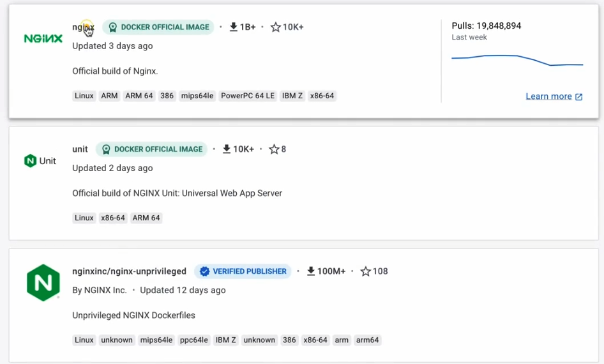Click the arm64 tag

click(368, 340)
